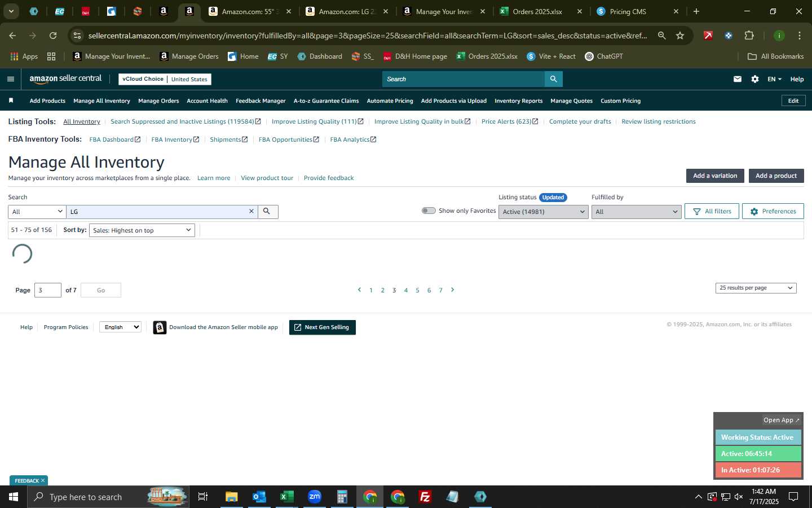
Task: Click the Windows notification center icon
Action: coord(793,497)
